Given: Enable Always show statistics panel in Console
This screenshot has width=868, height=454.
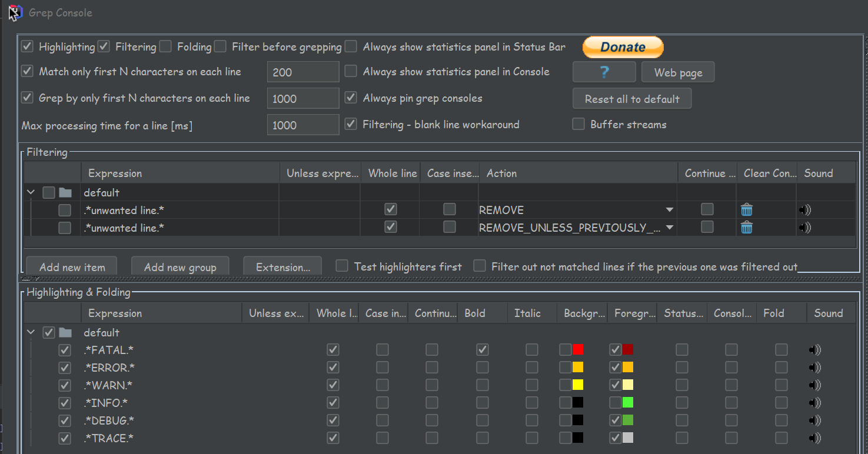Looking at the screenshot, I should click(x=351, y=71).
